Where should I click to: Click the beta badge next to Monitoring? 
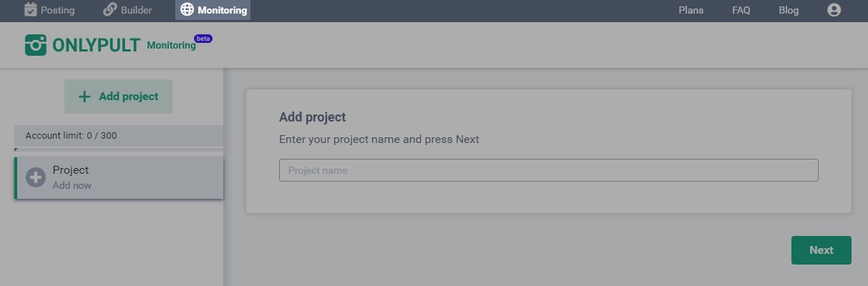(203, 39)
